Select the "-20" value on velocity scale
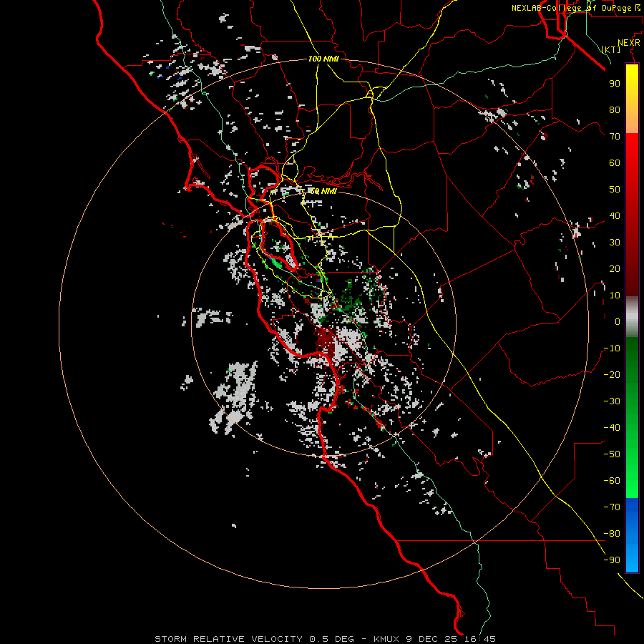The image size is (644, 644). click(x=612, y=374)
